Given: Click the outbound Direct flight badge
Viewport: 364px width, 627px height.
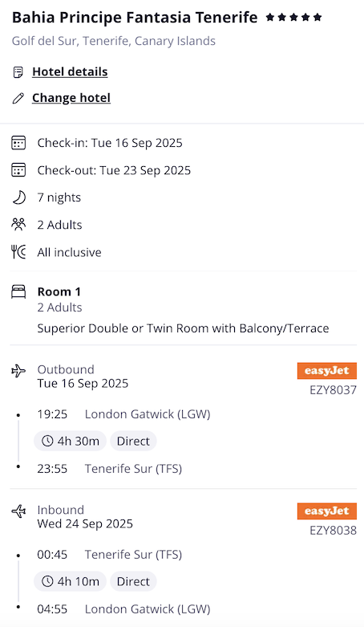Looking at the screenshot, I should [133, 441].
